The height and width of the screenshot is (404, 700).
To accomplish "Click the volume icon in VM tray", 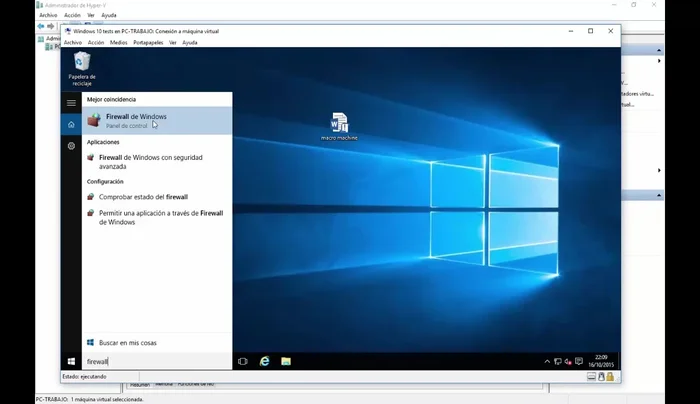I will (x=568, y=362).
